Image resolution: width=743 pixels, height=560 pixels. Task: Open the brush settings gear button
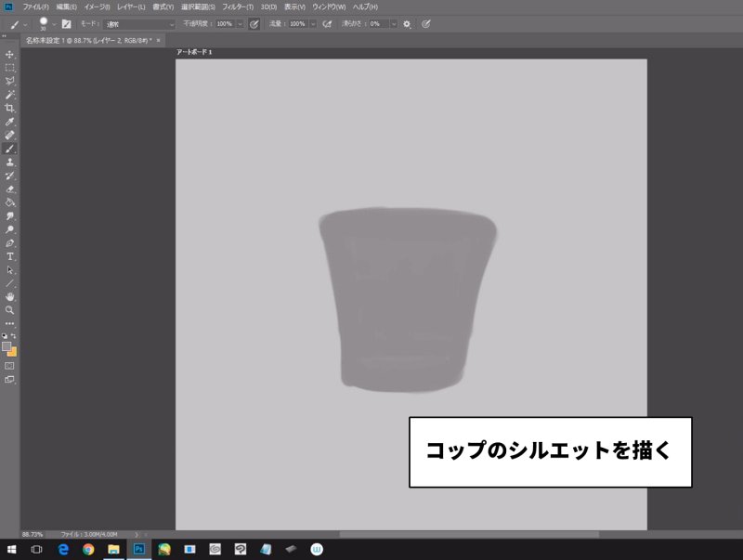tap(406, 25)
